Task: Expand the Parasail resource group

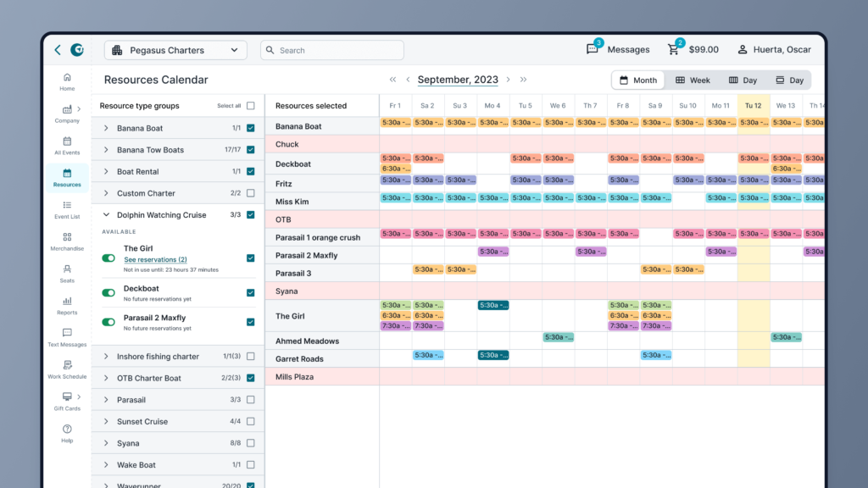Action: click(x=106, y=399)
